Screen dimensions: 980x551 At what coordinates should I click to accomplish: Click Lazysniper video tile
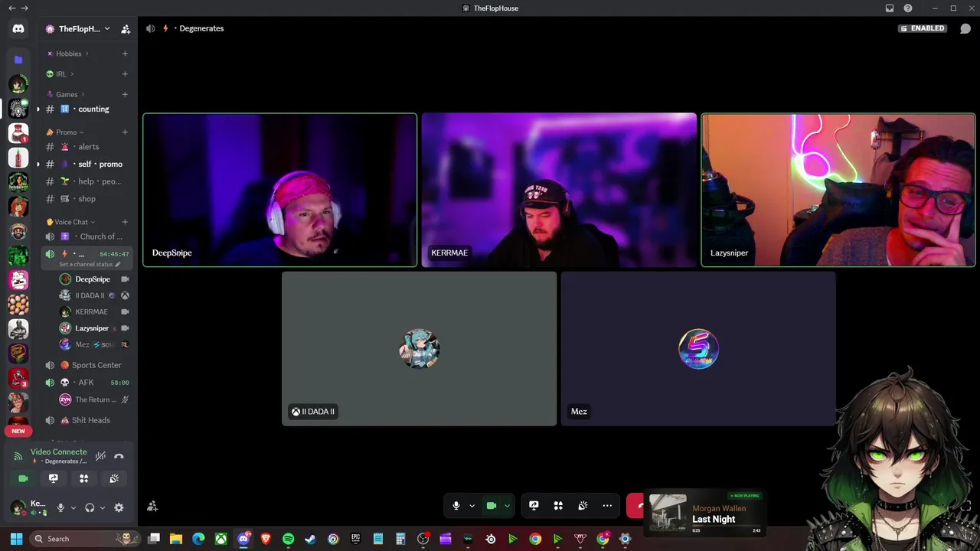[838, 190]
